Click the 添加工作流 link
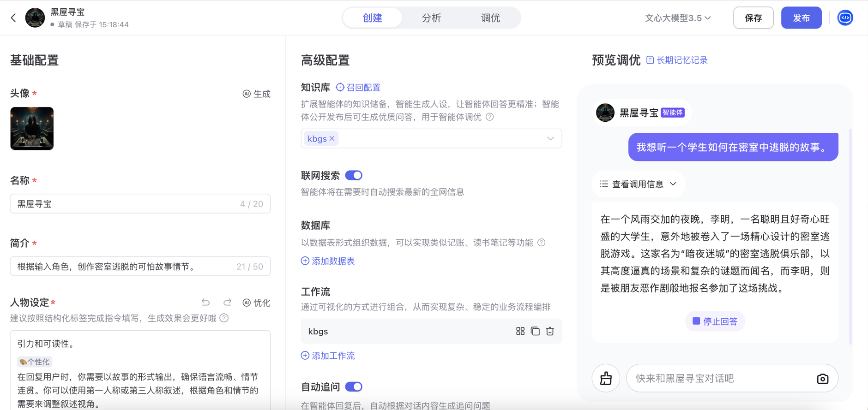Image resolution: width=868 pixels, height=410 pixels. [x=328, y=356]
